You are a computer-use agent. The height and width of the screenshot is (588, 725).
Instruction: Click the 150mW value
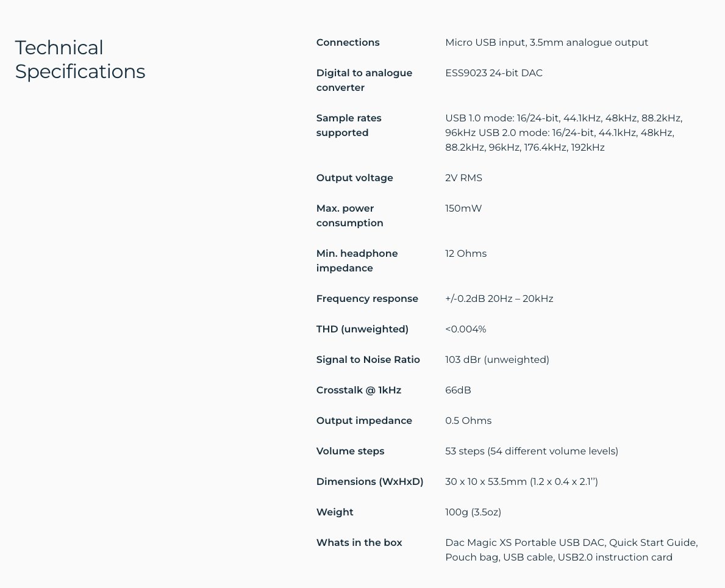tap(463, 208)
